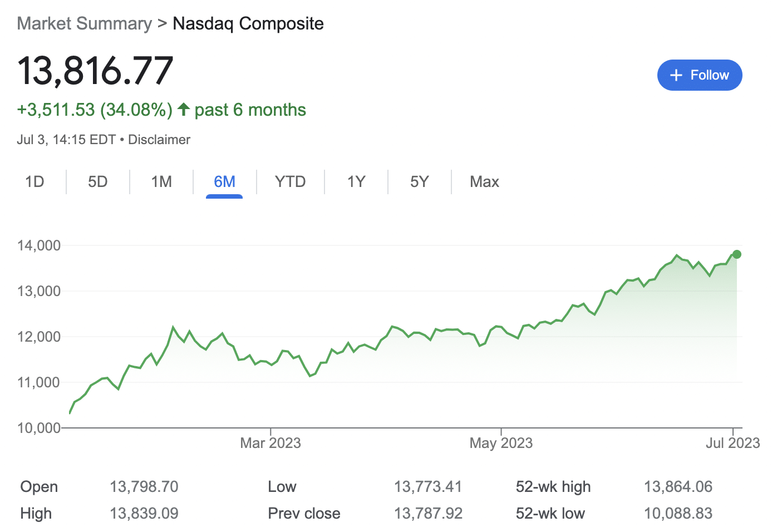Click the Open label

39,487
